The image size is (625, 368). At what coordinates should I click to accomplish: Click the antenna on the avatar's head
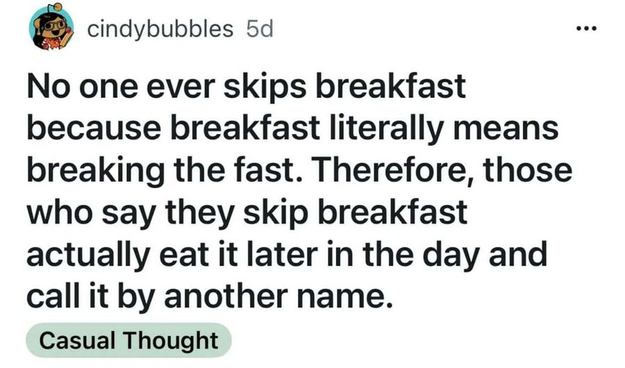pos(55,8)
